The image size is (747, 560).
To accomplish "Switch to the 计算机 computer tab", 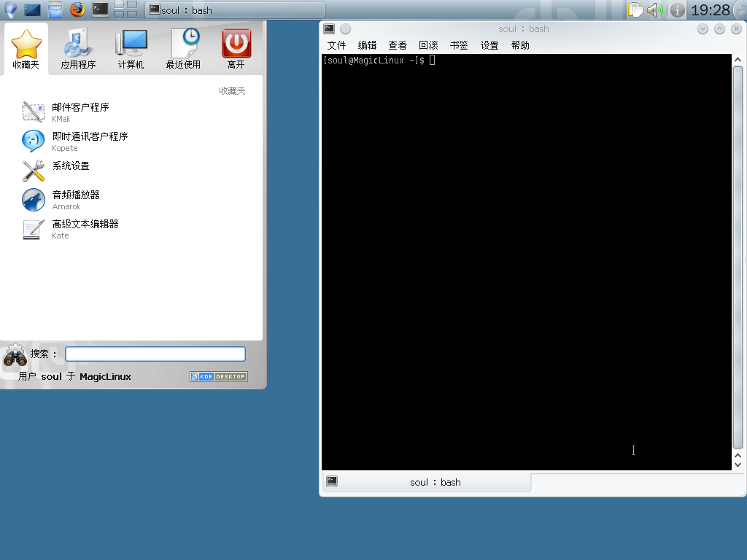I will 131,49.
